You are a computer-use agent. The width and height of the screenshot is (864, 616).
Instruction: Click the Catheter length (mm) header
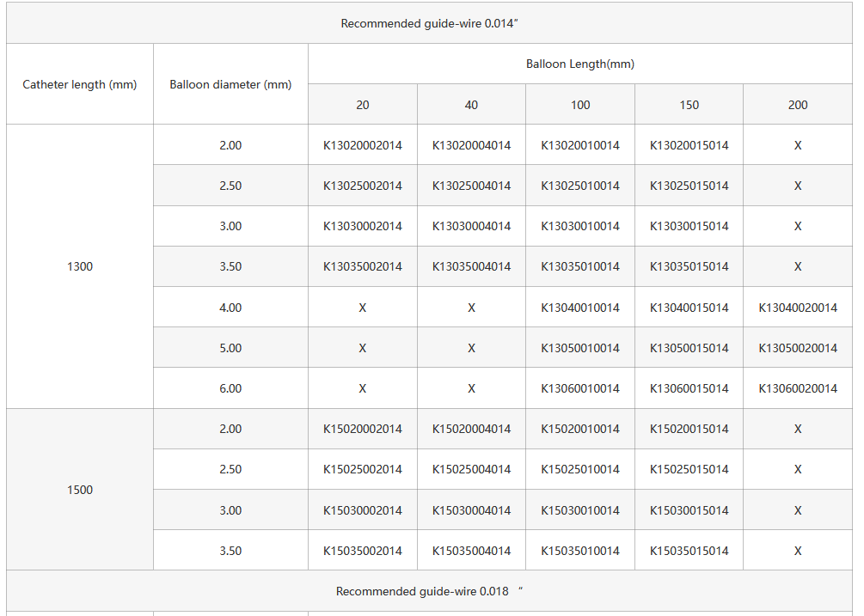tap(80, 84)
